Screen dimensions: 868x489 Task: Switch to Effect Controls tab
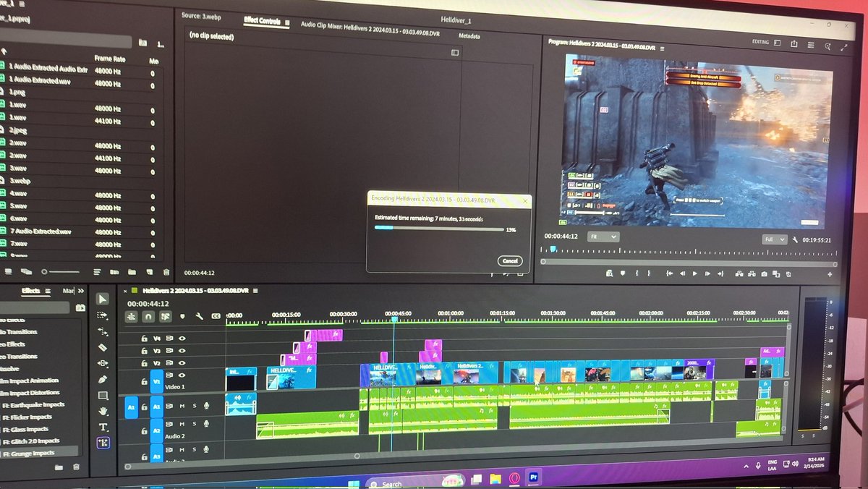coord(262,21)
